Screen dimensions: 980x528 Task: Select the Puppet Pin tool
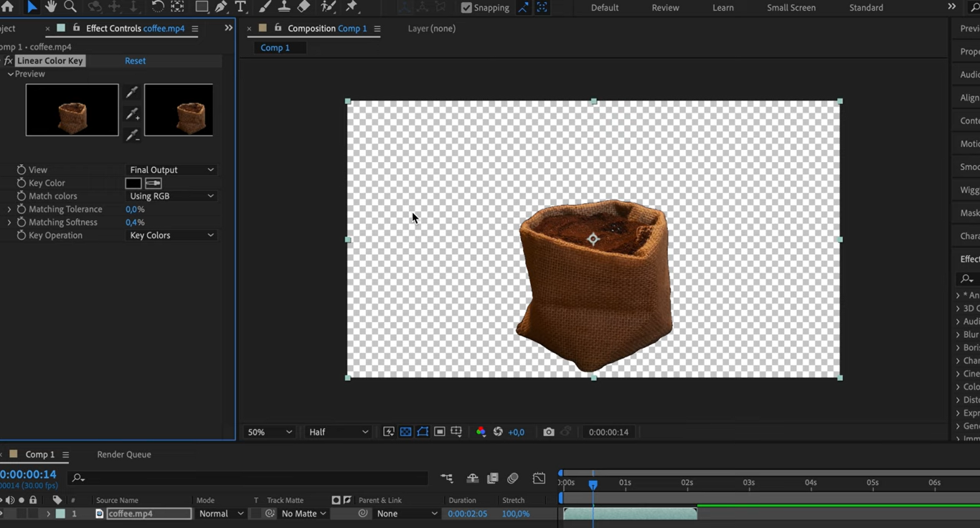352,7
